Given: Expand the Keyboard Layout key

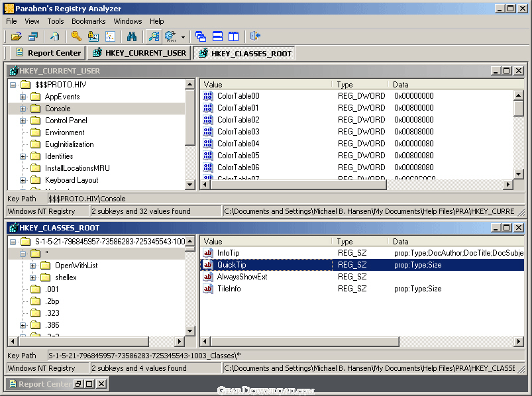Looking at the screenshot, I should [x=23, y=180].
